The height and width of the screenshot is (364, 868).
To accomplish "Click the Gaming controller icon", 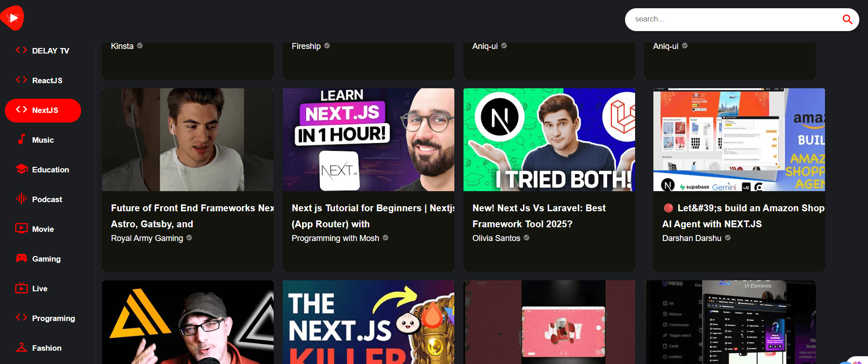I will pos(22,258).
